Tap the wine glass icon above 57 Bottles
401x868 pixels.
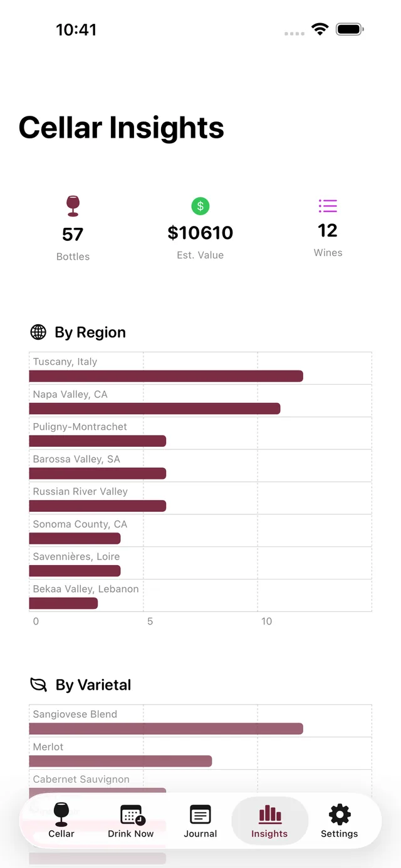pyautogui.click(x=73, y=206)
